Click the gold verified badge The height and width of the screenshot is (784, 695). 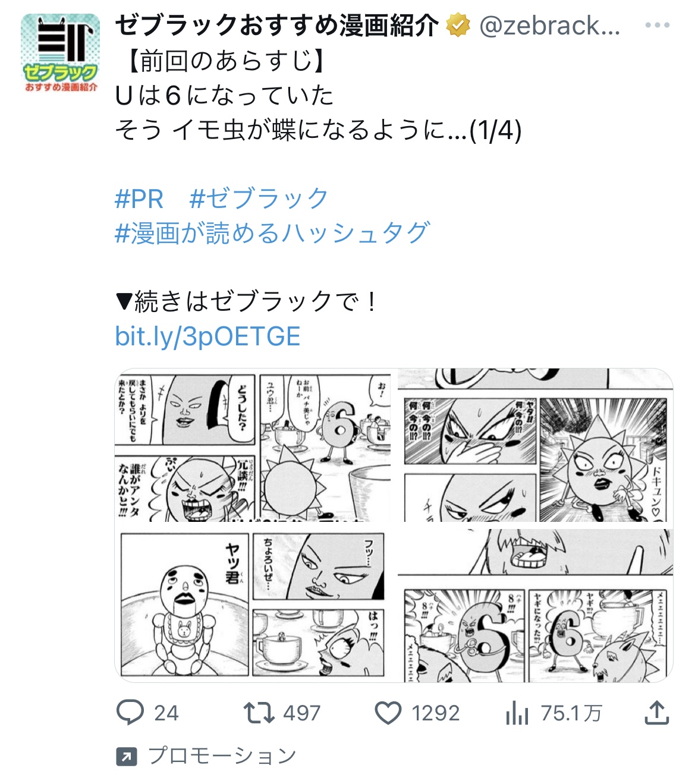[458, 26]
